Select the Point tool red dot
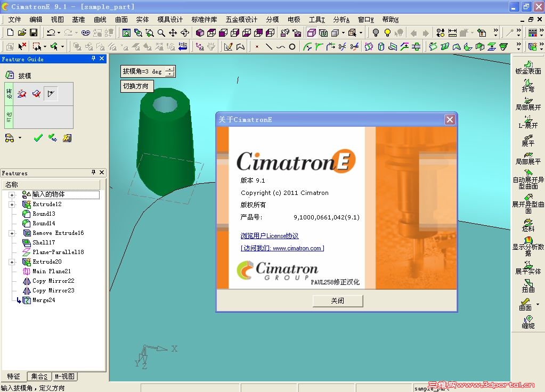Image resolution: width=545 pixels, height=392 pixels. [257, 46]
